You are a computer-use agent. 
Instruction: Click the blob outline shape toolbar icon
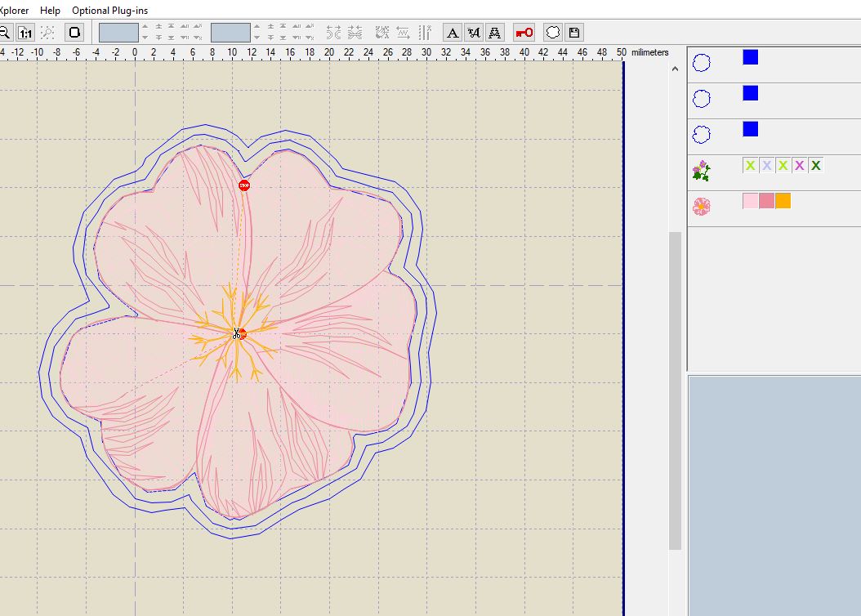coord(553,33)
